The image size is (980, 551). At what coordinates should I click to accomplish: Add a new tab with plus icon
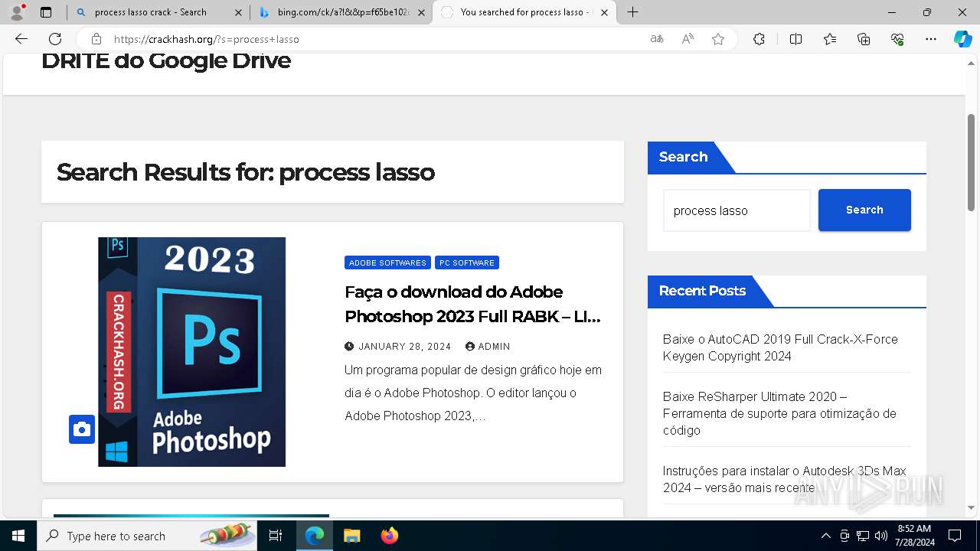tap(632, 12)
